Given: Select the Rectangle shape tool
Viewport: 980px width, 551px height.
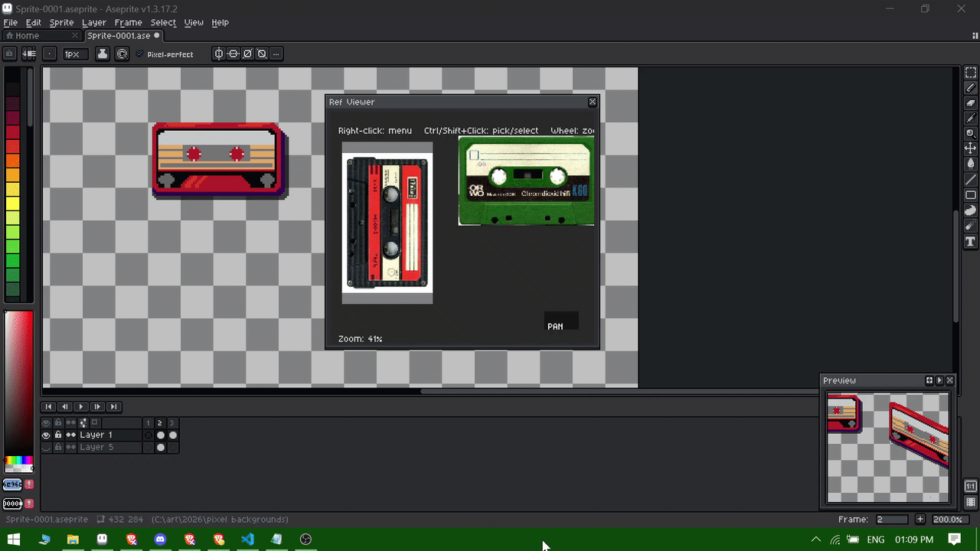Looking at the screenshot, I should tap(970, 194).
